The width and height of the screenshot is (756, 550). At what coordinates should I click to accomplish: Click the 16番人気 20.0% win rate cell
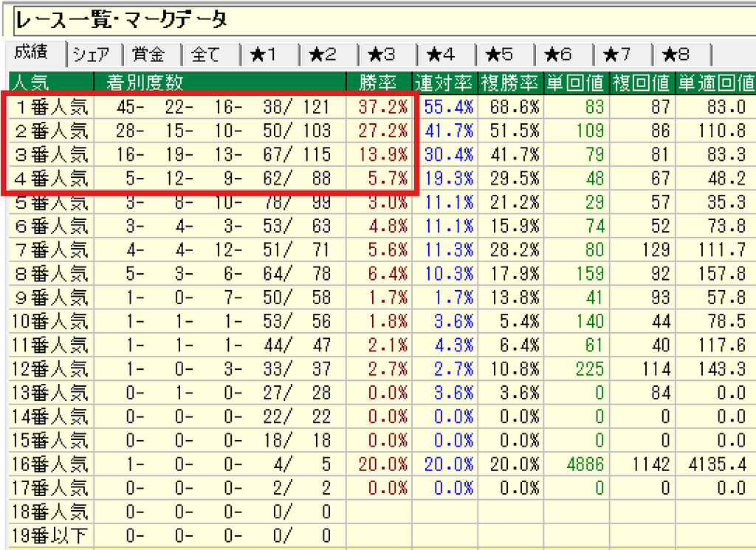click(x=379, y=464)
